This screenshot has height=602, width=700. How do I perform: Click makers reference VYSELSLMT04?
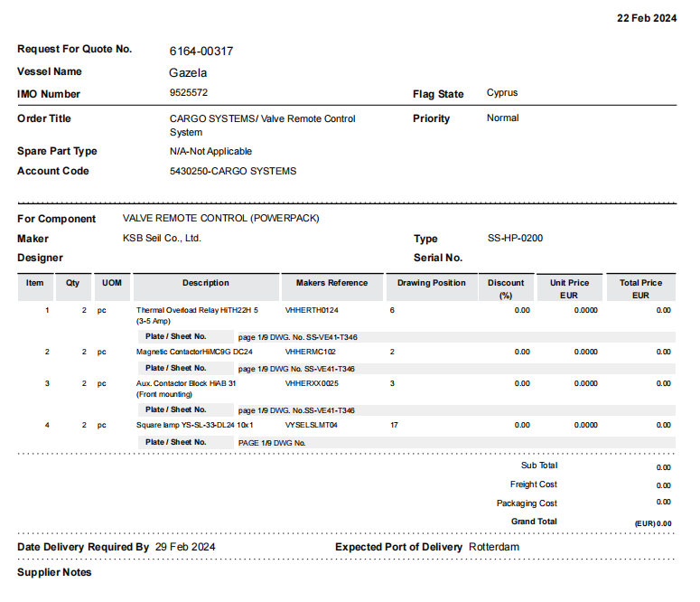(x=311, y=425)
